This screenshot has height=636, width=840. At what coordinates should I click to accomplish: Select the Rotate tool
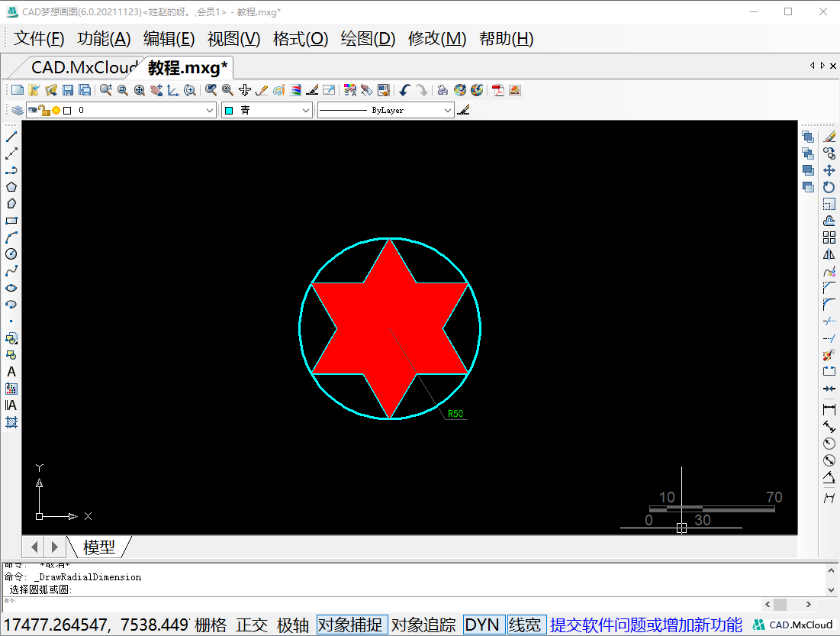829,187
